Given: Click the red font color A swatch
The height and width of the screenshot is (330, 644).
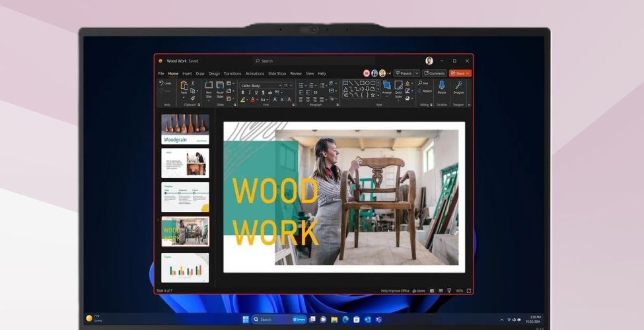Looking at the screenshot, I should [252, 99].
